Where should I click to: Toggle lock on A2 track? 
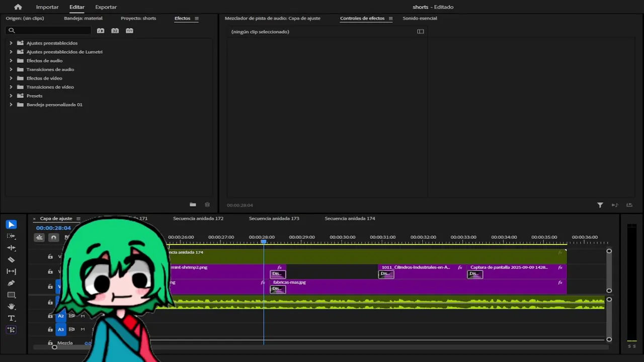50,316
